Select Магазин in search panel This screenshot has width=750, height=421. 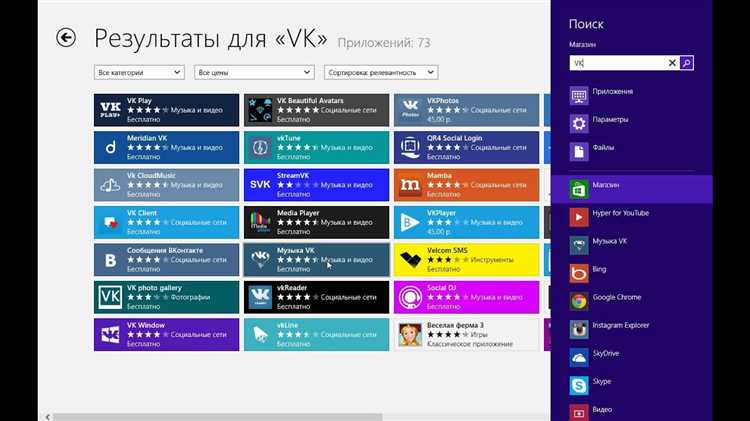(631, 189)
